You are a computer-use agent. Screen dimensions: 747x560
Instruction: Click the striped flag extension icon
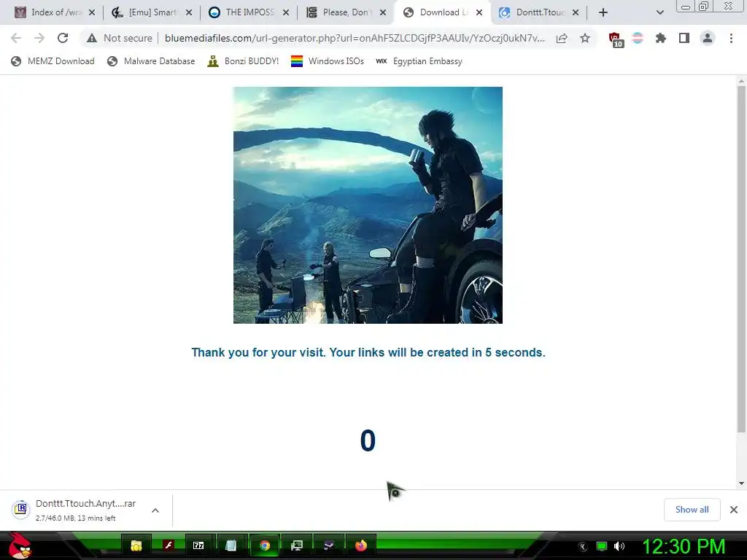638,38
